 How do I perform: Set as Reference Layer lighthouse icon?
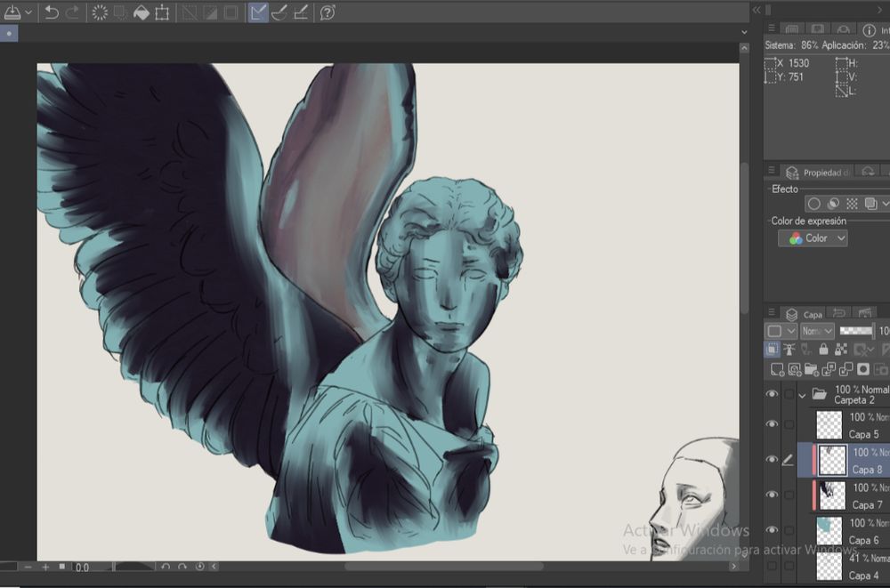(x=789, y=350)
